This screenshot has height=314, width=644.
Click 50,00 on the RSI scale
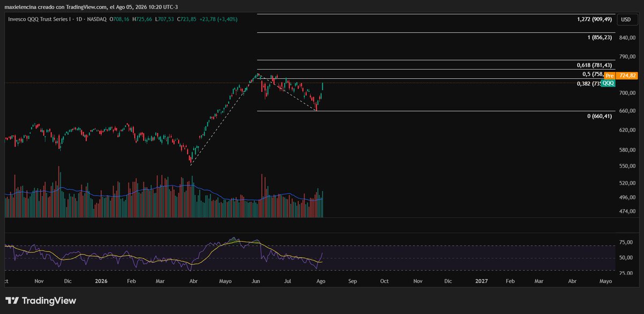tap(627, 258)
